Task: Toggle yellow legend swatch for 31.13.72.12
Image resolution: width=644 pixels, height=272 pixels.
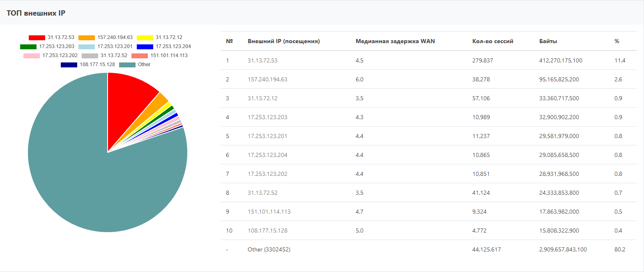Action: pyautogui.click(x=145, y=37)
